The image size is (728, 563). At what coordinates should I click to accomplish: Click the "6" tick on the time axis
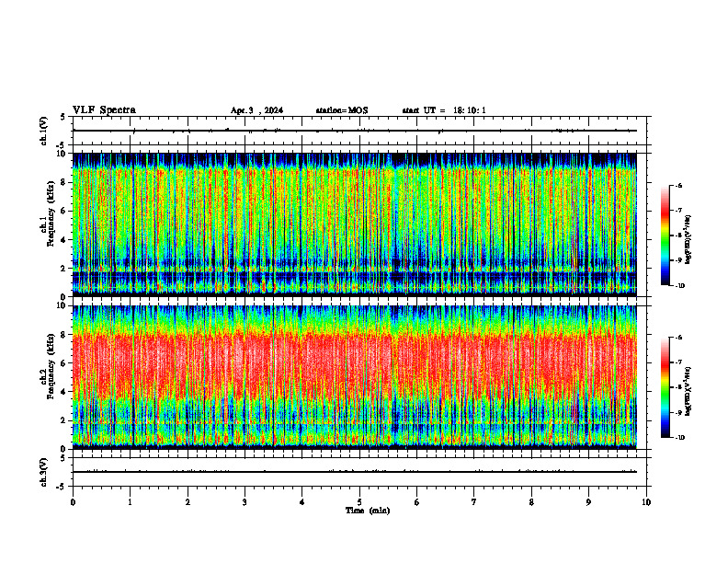pos(417,502)
